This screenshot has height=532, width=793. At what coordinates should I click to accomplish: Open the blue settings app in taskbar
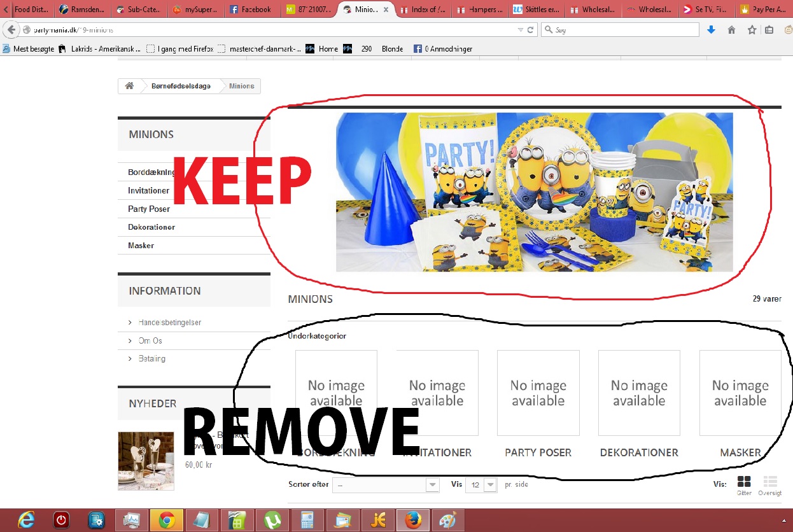click(x=96, y=520)
